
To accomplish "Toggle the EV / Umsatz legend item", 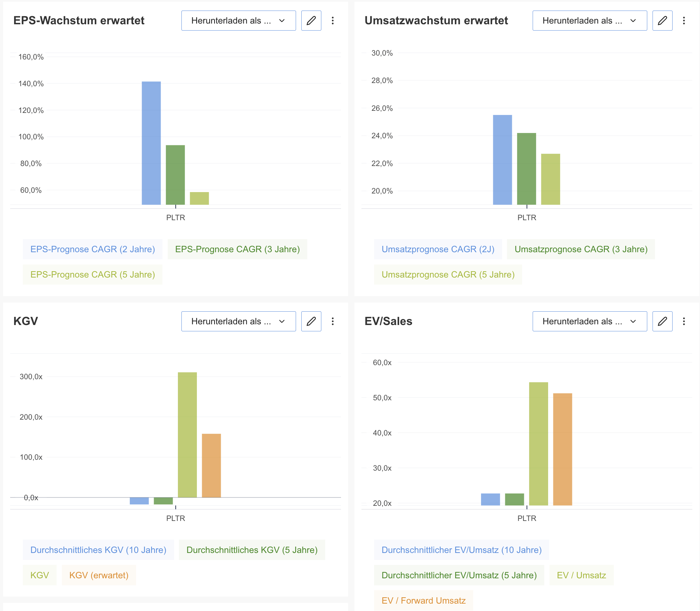I will (582, 575).
